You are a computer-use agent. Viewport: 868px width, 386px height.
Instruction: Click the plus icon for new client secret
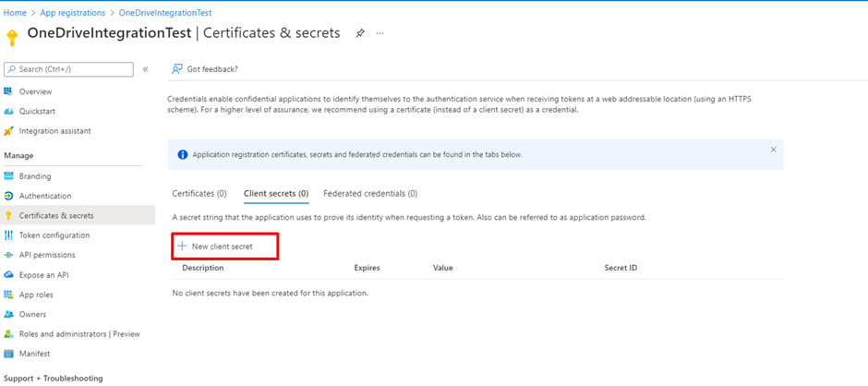(182, 247)
